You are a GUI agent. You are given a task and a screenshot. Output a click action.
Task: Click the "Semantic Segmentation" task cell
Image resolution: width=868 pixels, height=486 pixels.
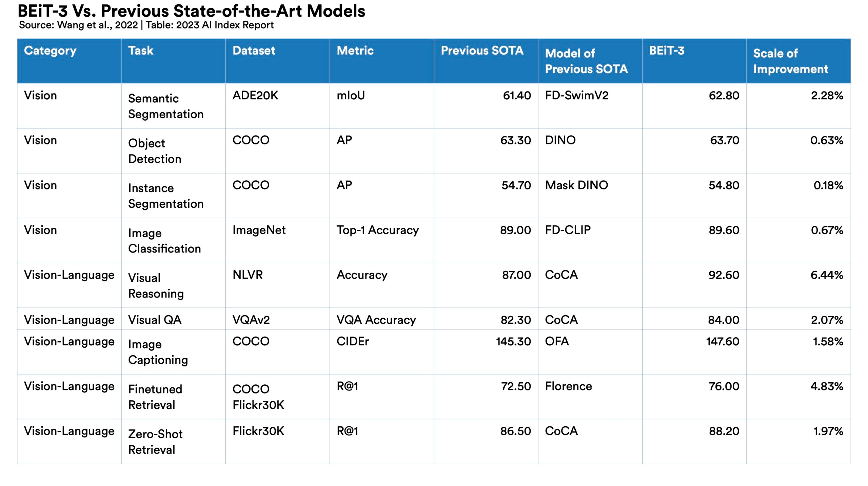166,106
